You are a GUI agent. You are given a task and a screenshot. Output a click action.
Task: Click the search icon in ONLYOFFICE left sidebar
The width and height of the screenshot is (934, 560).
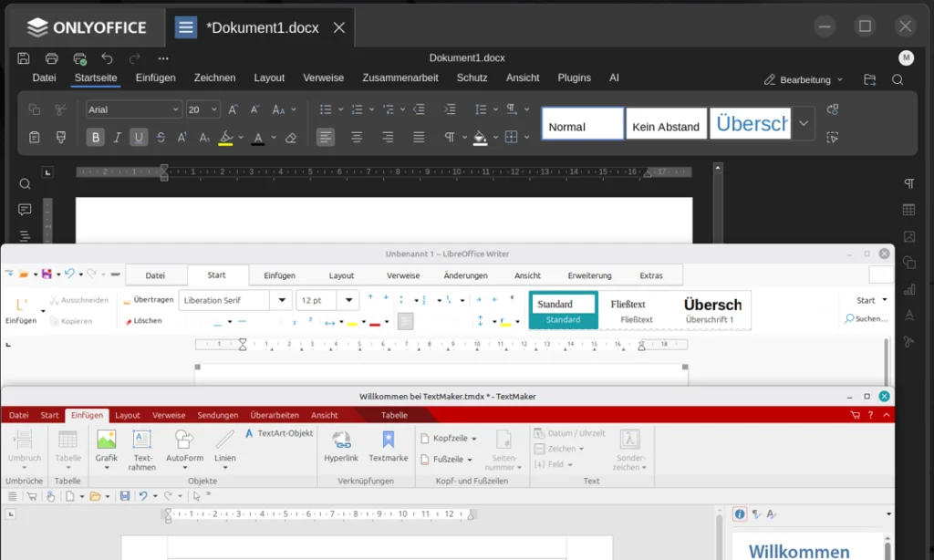tap(25, 184)
